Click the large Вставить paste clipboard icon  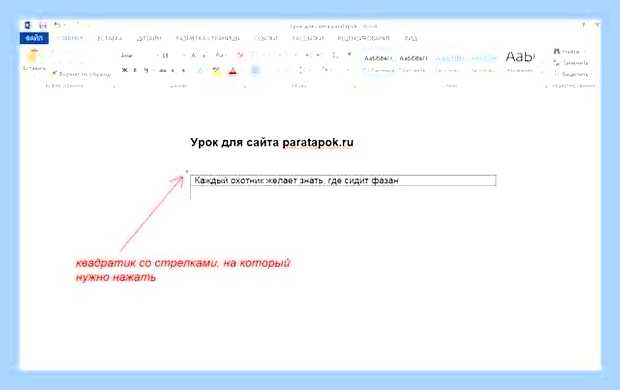(33, 57)
